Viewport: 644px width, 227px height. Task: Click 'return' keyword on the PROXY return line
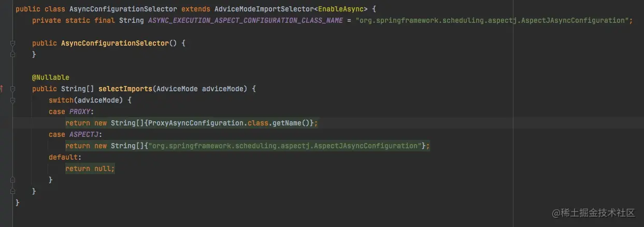78,123
